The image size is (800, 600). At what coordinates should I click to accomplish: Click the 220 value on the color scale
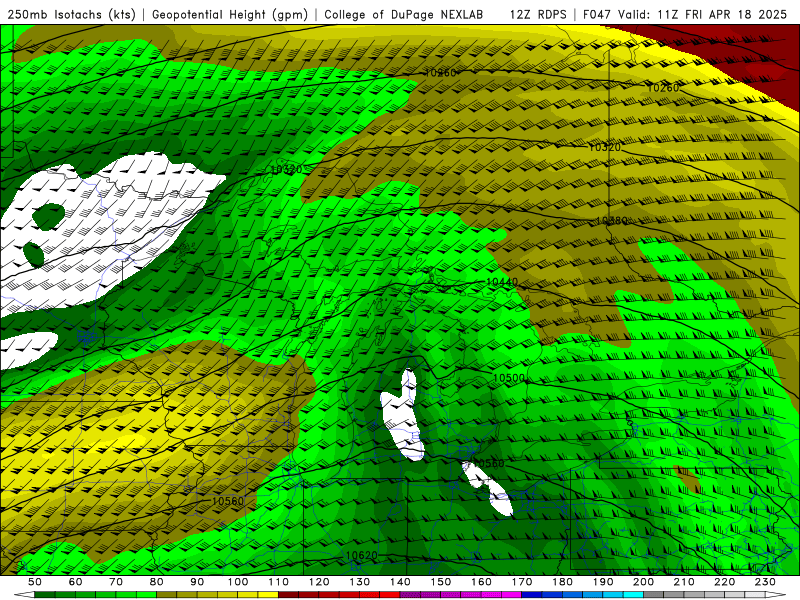[x=724, y=582]
